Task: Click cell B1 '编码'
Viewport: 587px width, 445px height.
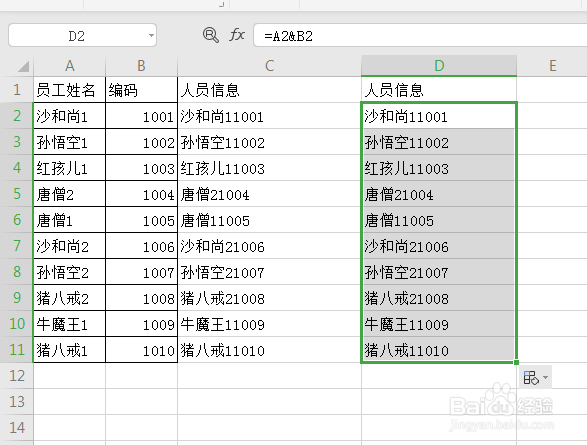Action: [142, 90]
